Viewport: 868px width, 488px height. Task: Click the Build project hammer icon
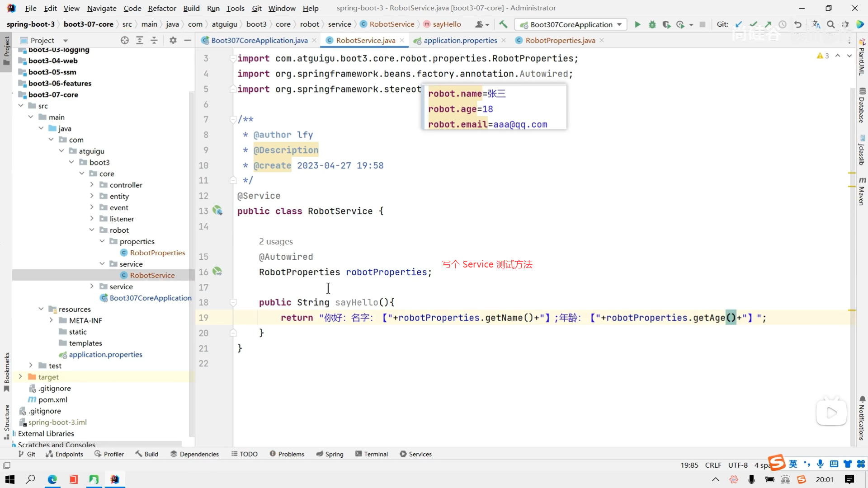pyautogui.click(x=503, y=24)
